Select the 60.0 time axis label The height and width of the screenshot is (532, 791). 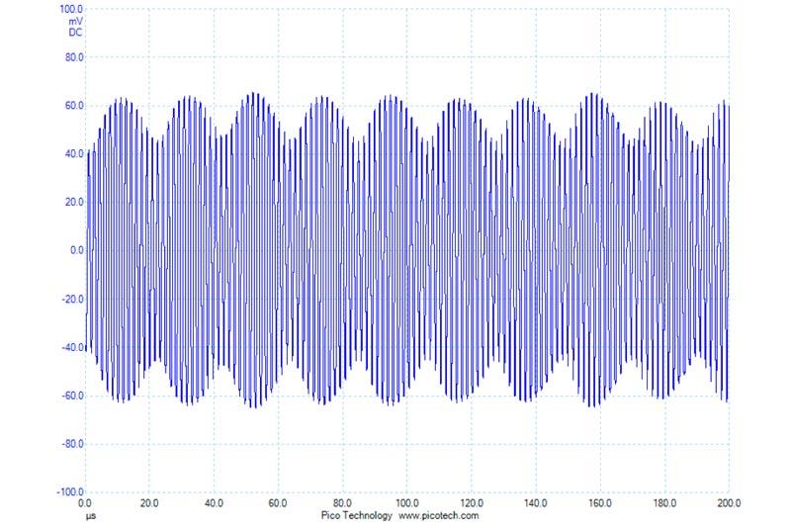278,503
